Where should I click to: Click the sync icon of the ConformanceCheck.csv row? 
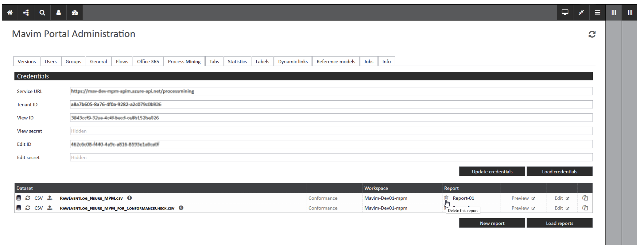pos(28,208)
